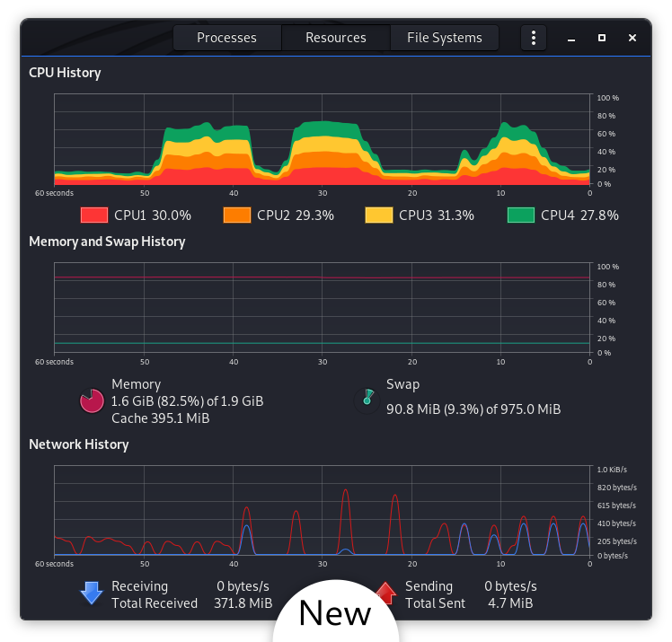
Task: Click the swap usage 90.8 MiB (9.3%) text
Action: point(473,409)
